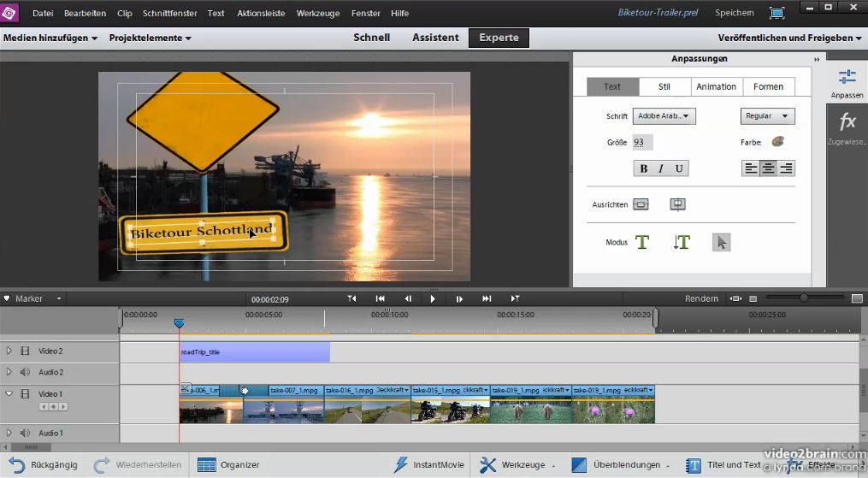Toggle italic text formatting
This screenshot has height=478, width=868.
coord(661,168)
